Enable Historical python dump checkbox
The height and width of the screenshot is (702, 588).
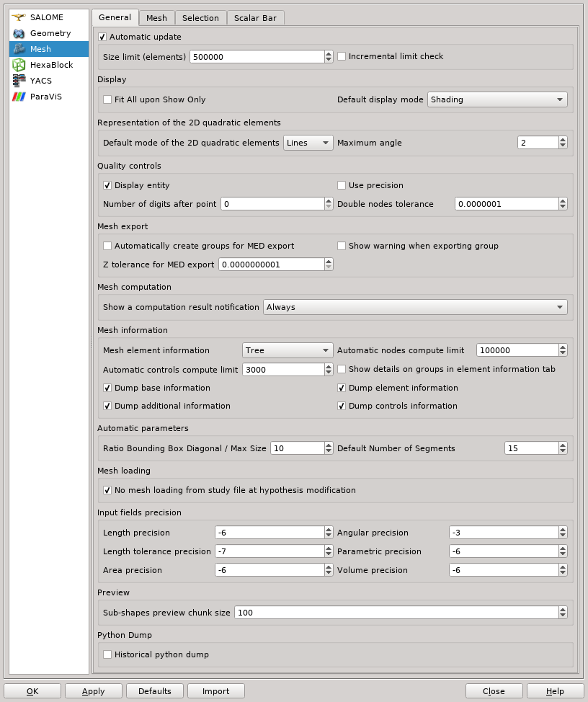pyautogui.click(x=107, y=654)
